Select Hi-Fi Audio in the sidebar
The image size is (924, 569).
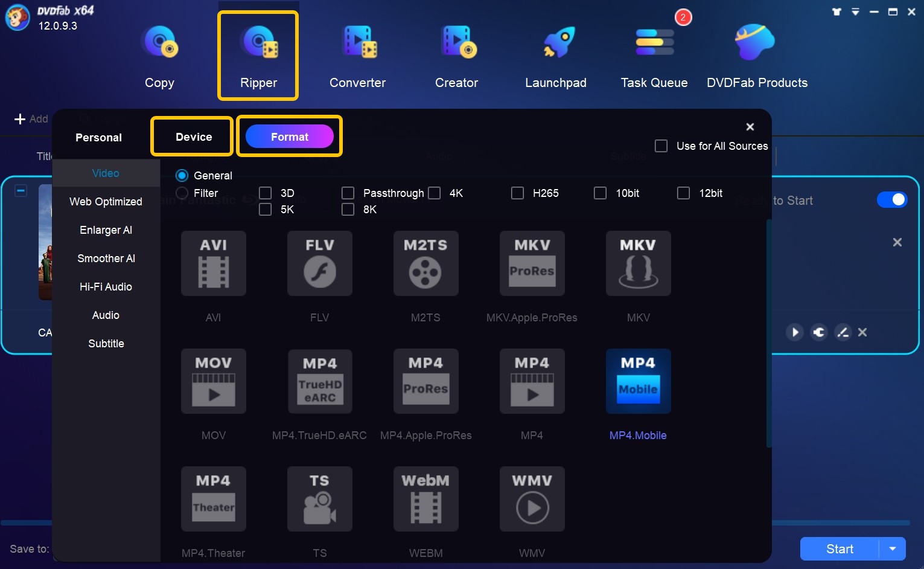106,287
